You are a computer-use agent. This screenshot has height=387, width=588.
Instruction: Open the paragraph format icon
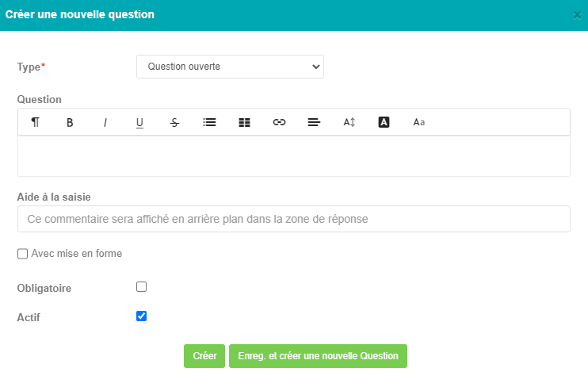(x=35, y=122)
